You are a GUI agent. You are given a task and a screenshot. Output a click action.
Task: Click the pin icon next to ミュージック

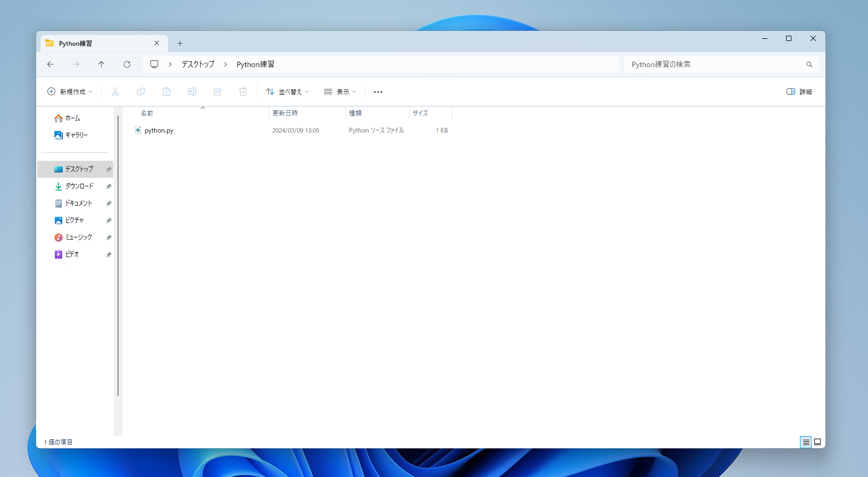108,237
